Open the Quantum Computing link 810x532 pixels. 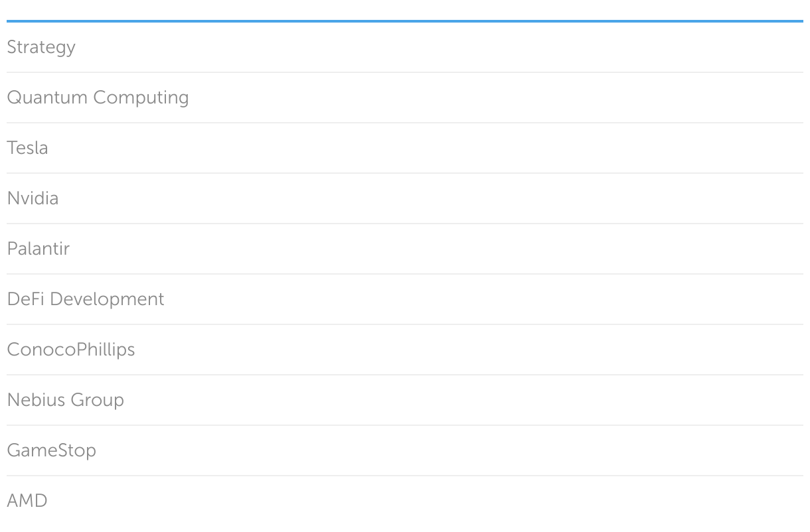pos(98,98)
